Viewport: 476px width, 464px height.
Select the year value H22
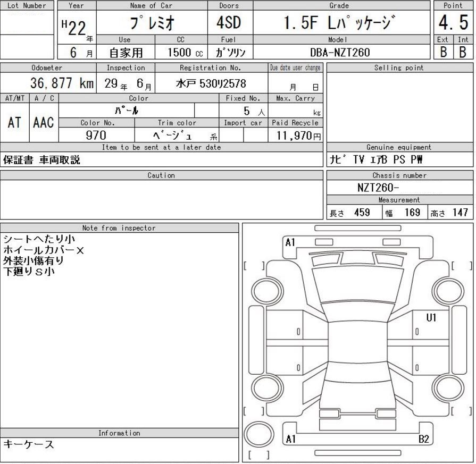[x=74, y=28]
